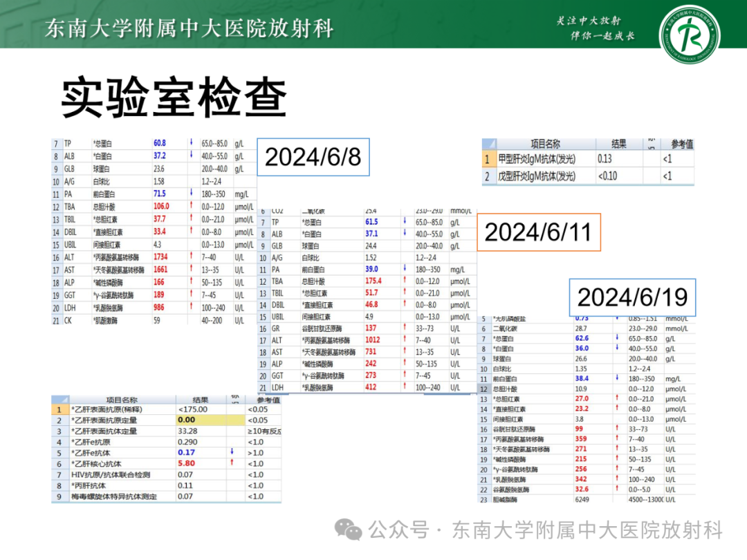747x560 pixels.
Task: Click *乙肝e抗体 result 0.17
Action: click(186, 452)
